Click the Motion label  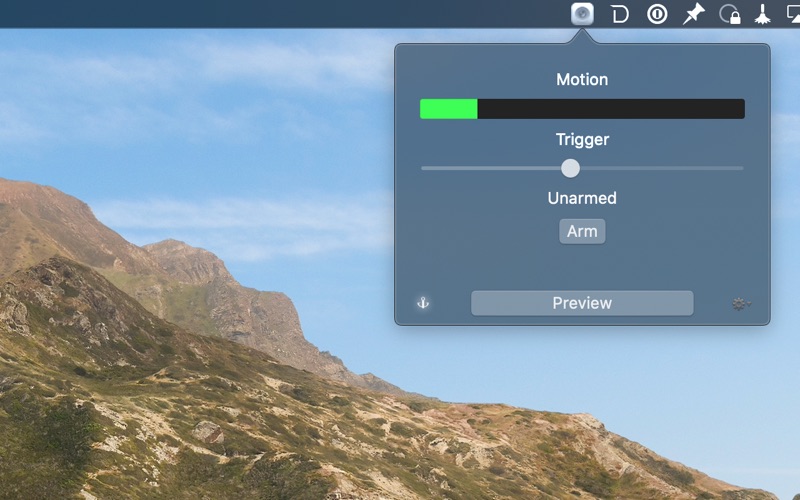tap(582, 80)
